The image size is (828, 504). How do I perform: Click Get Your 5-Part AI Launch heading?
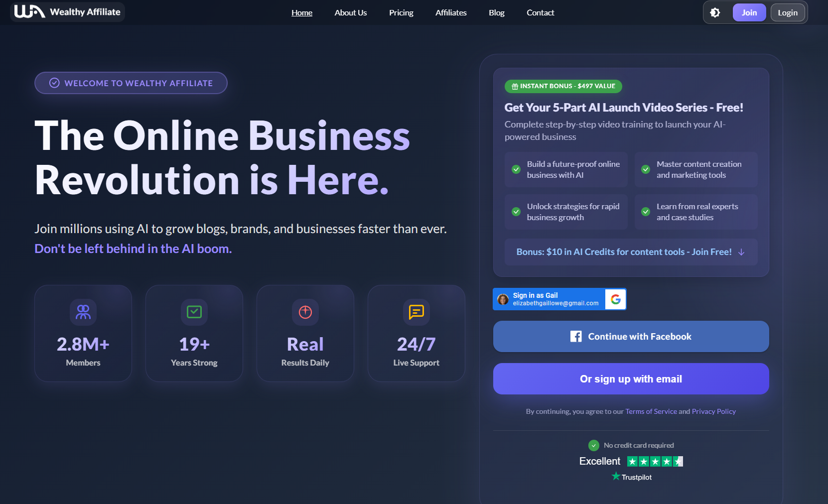click(x=624, y=108)
